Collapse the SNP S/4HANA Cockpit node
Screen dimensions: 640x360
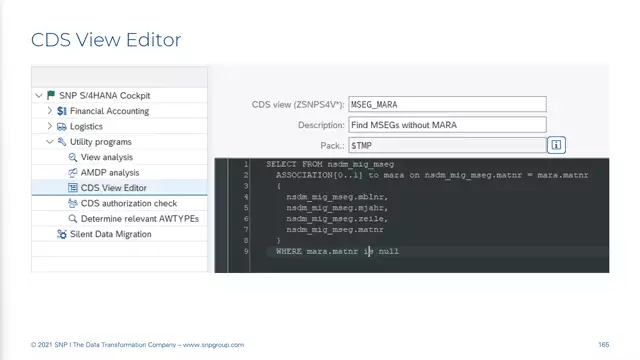tap(39, 96)
